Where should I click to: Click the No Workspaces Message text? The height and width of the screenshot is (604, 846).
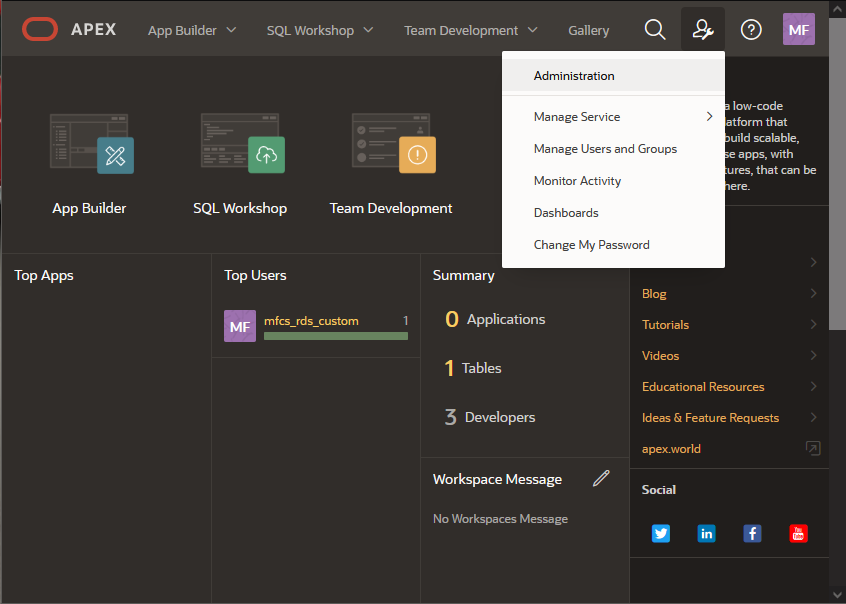(500, 519)
